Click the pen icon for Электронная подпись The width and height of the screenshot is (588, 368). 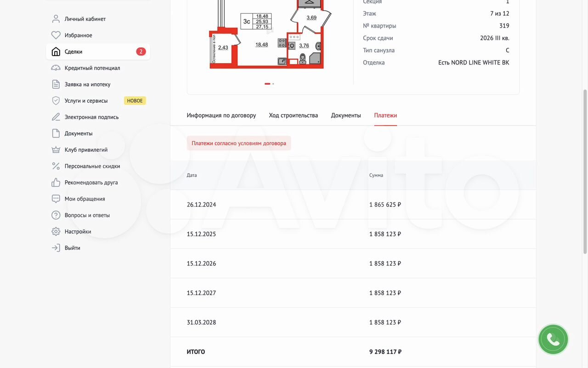click(56, 117)
